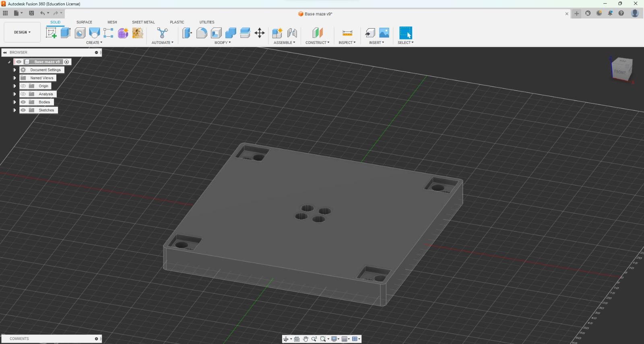This screenshot has width=644, height=344.
Task: Show the Origin folder with eye icon
Action: pos(23,86)
